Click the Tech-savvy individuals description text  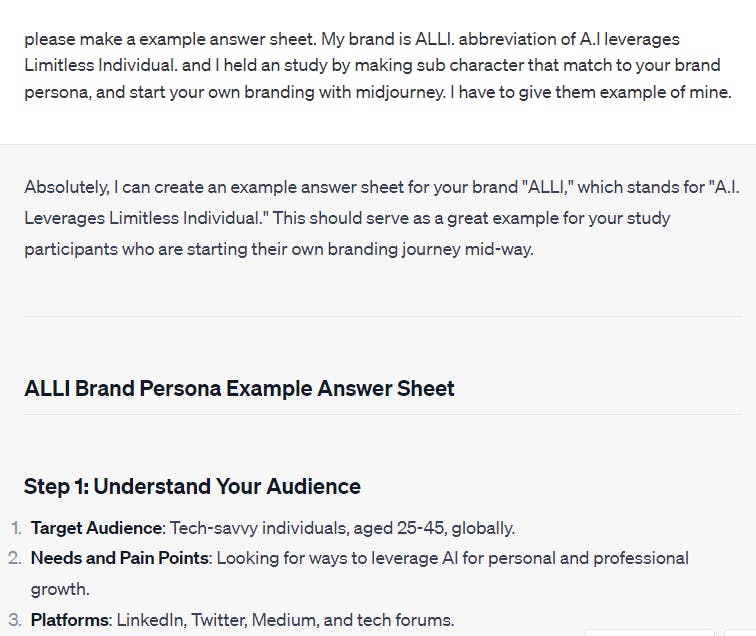(x=342, y=528)
